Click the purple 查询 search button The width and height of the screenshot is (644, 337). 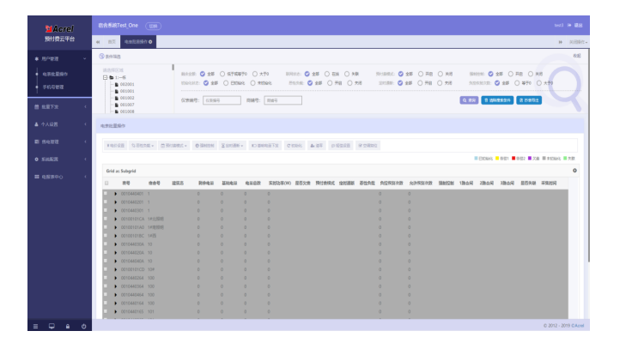tap(469, 100)
